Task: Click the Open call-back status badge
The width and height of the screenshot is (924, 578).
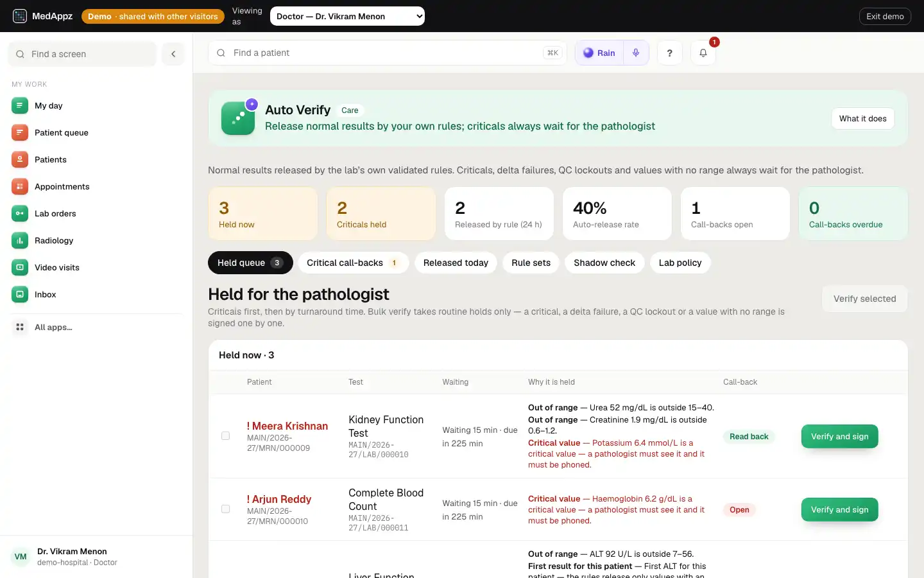Action: pos(739,509)
